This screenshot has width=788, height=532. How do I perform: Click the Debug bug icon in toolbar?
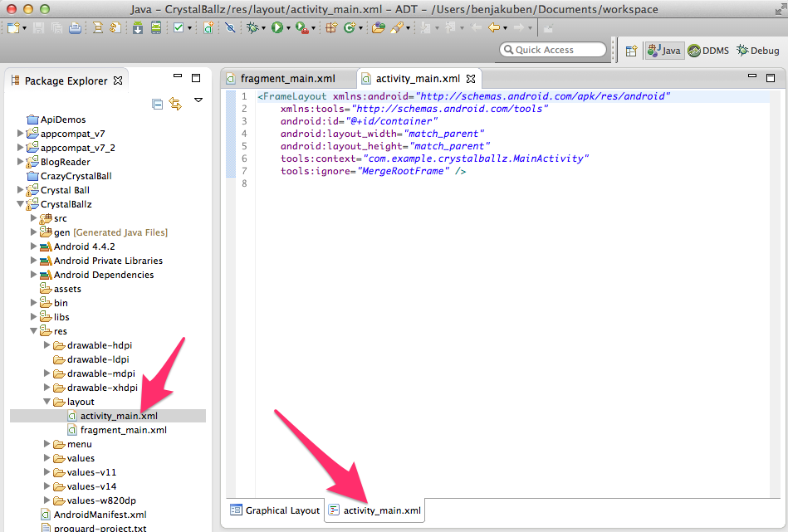point(252,27)
